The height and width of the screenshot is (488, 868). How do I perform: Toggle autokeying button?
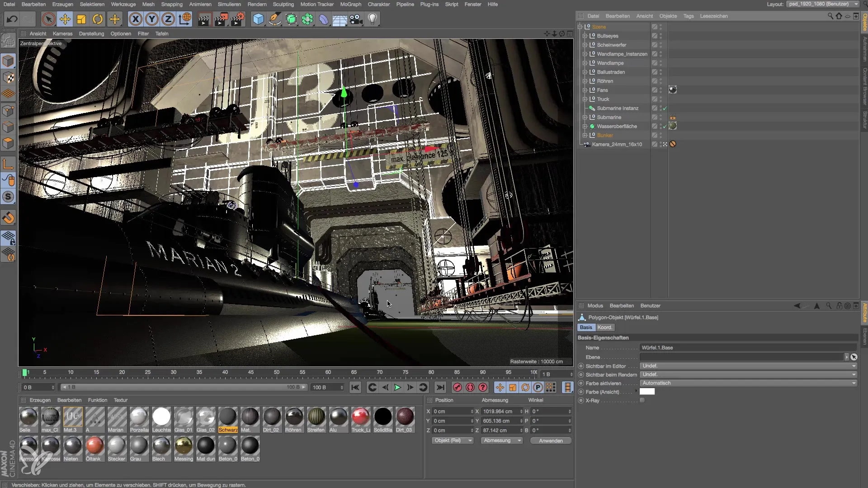[470, 387]
